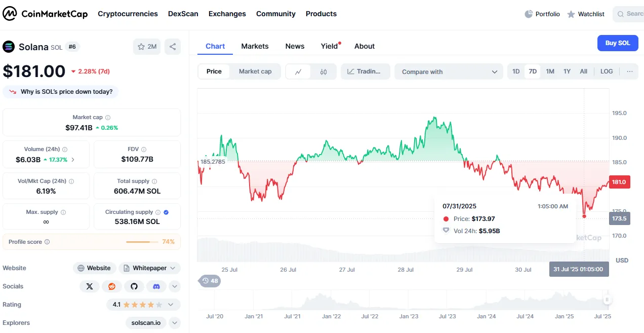Expand the solscan.io explorers list
The height and width of the screenshot is (333, 644).
[174, 323]
